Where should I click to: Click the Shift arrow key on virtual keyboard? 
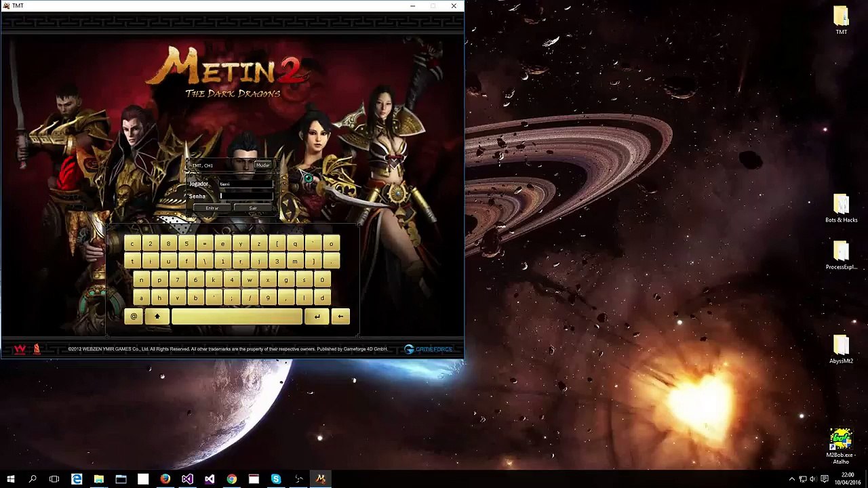point(157,316)
